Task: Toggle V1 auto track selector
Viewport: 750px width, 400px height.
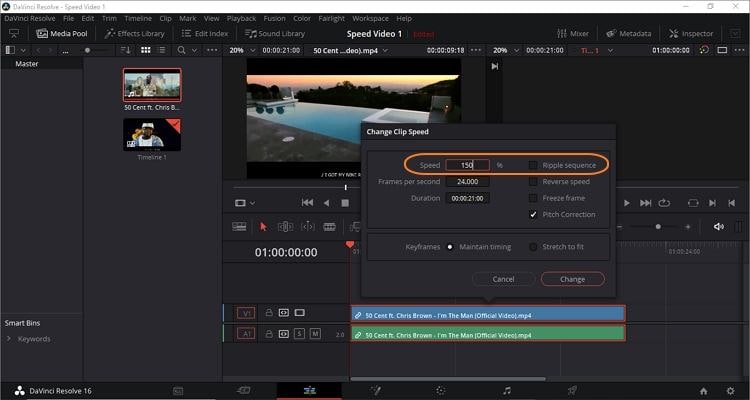Action: 284,312
